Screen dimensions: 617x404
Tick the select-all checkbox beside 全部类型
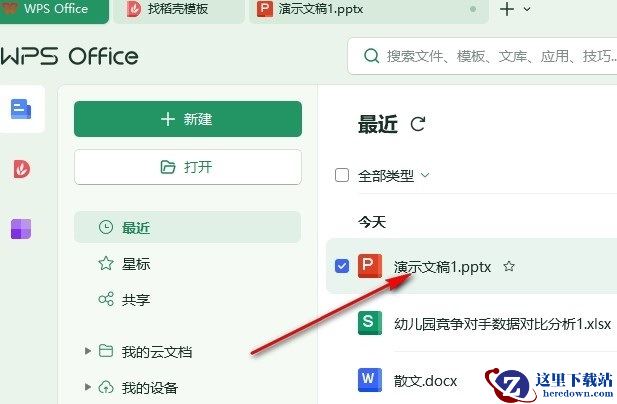pos(342,175)
